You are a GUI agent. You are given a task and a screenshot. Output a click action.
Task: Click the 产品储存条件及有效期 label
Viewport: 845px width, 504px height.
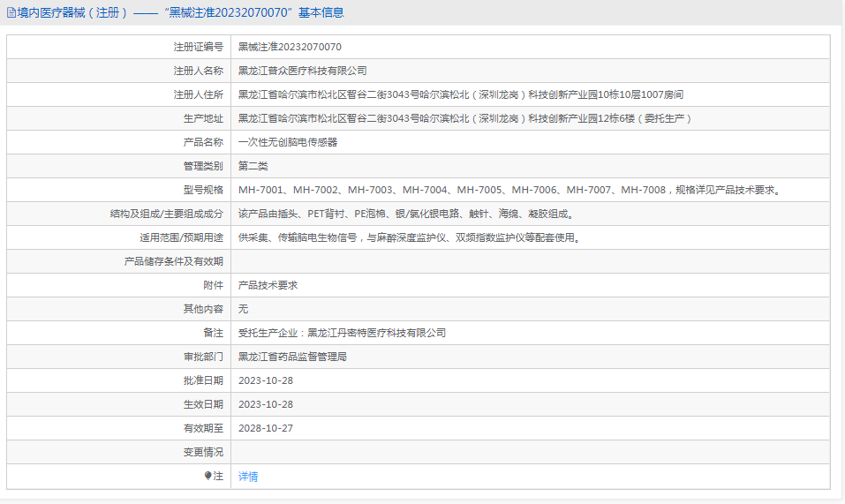[x=174, y=261]
